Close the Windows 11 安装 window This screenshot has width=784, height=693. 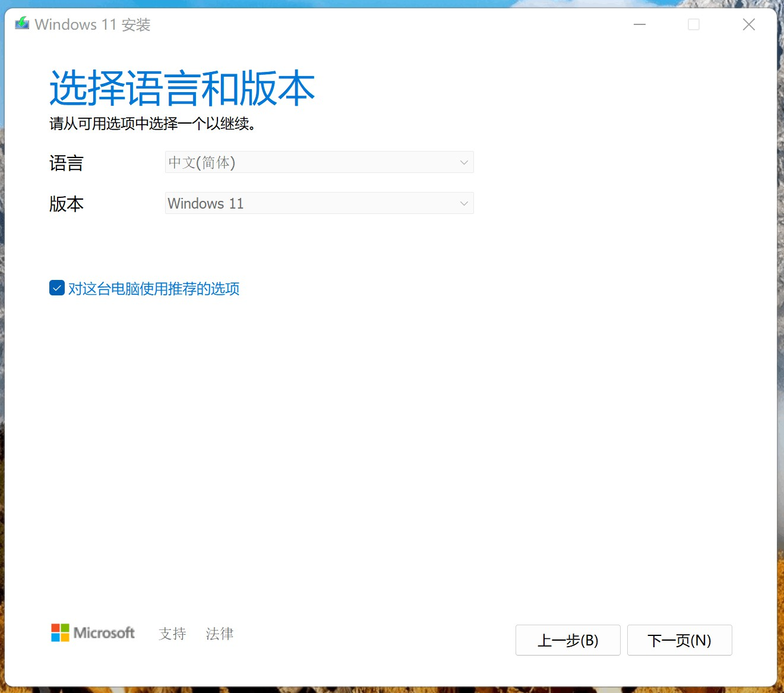tap(749, 24)
